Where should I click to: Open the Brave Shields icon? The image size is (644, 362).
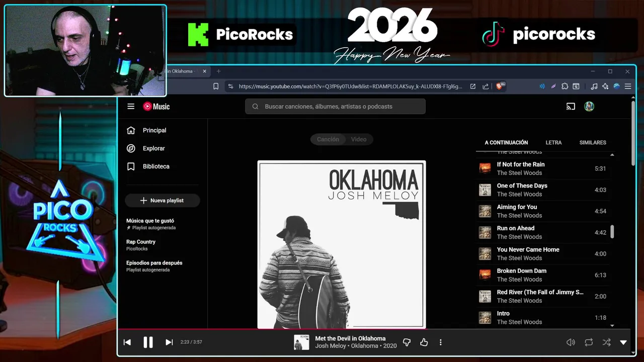coord(501,86)
